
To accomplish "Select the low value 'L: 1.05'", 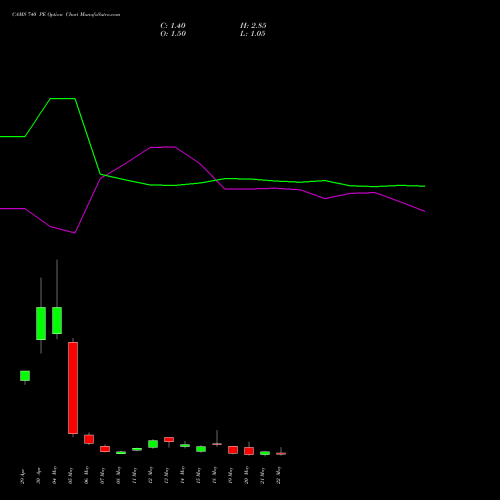I will click(x=253, y=34).
